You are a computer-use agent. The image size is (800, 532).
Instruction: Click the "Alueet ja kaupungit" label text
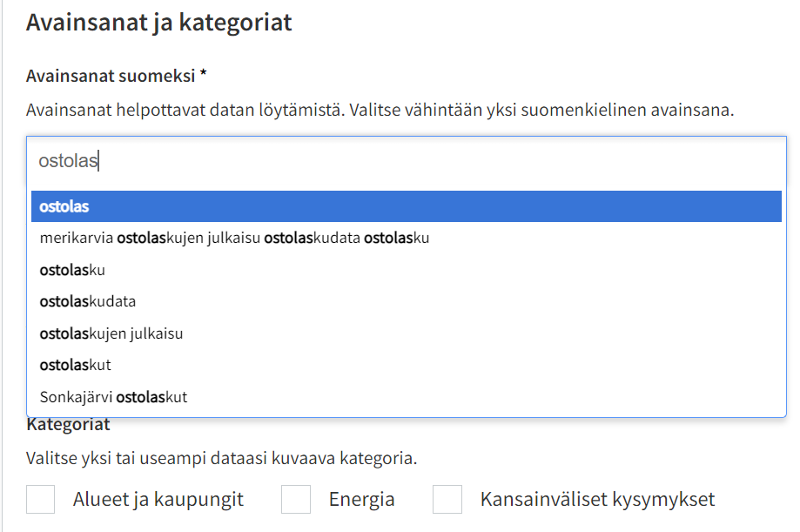pyautogui.click(x=155, y=499)
